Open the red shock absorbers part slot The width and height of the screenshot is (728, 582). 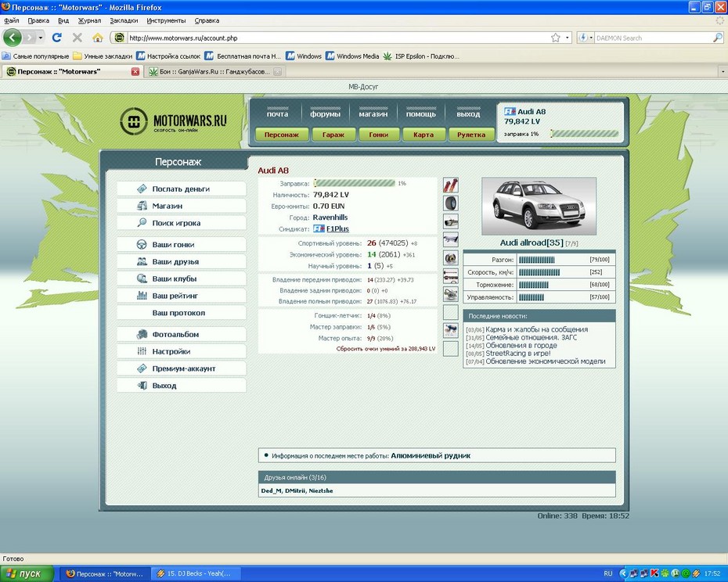tap(450, 185)
